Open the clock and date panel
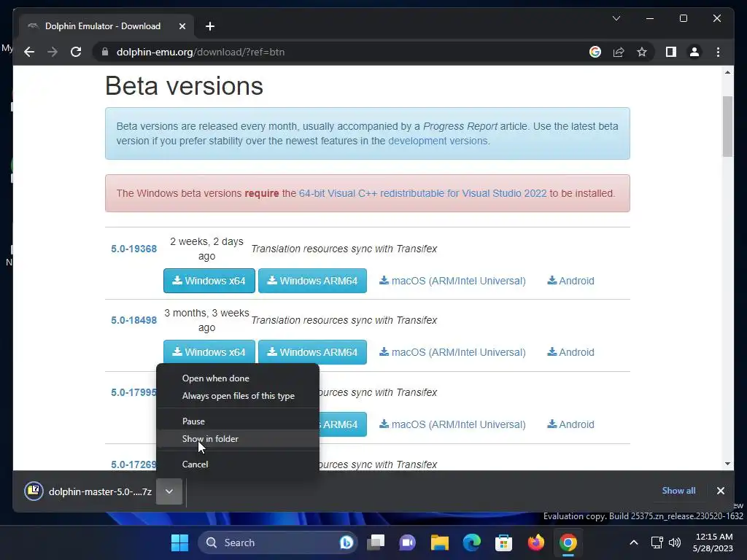The image size is (747, 560). (713, 542)
